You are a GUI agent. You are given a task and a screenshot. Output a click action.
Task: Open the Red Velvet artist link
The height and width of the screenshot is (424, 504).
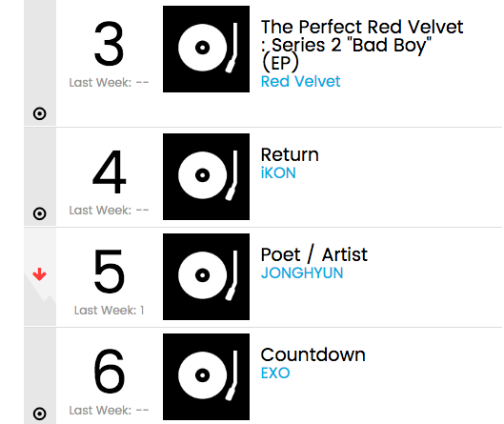pyautogui.click(x=300, y=81)
